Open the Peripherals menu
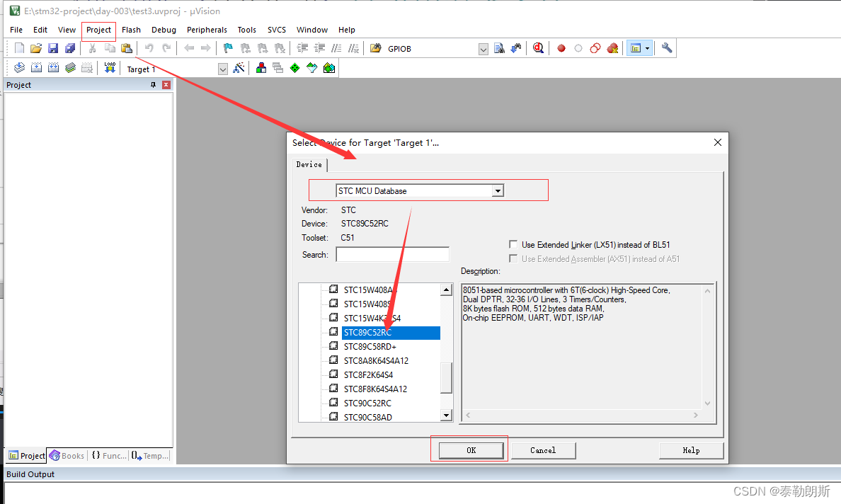 point(207,30)
